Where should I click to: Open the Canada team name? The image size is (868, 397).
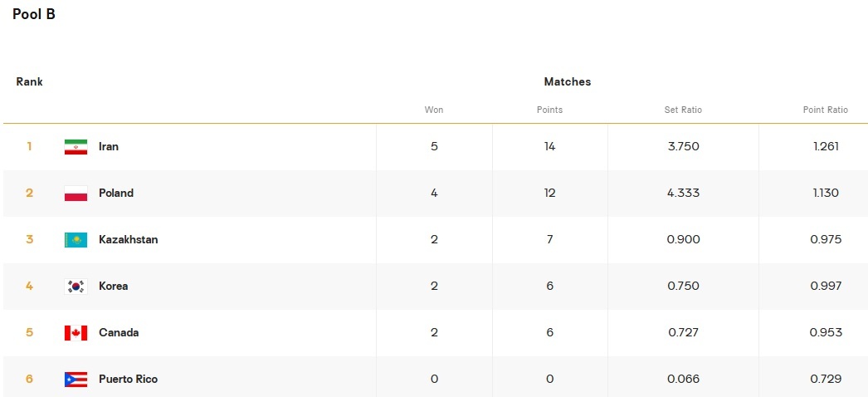point(119,333)
